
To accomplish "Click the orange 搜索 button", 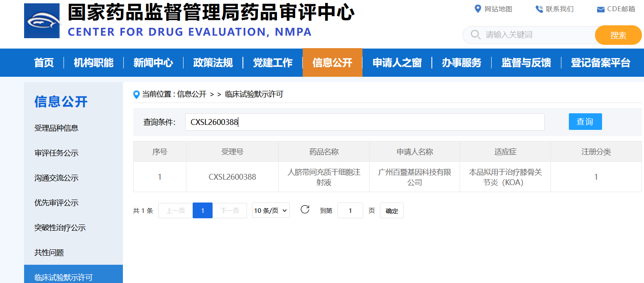I will point(618,35).
